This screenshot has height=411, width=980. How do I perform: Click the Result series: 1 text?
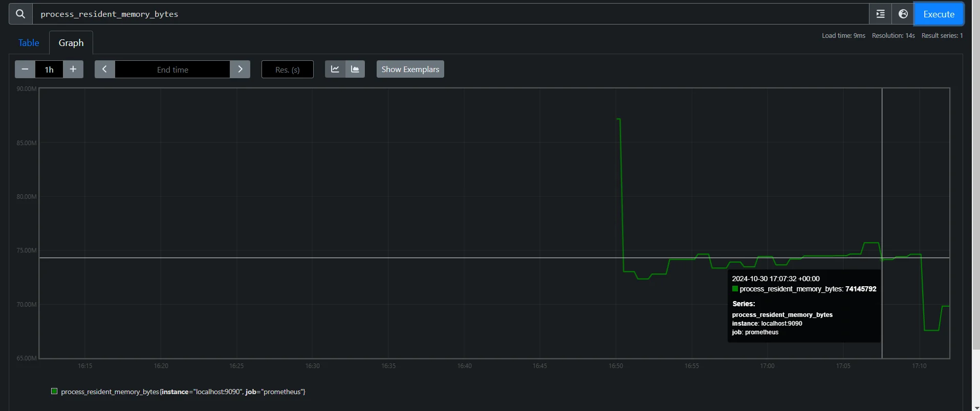pyautogui.click(x=942, y=36)
